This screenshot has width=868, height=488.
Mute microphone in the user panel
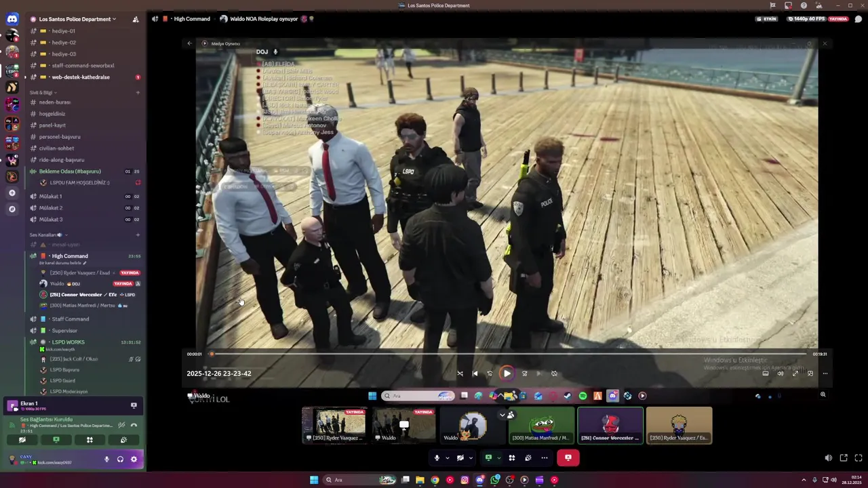point(106,460)
